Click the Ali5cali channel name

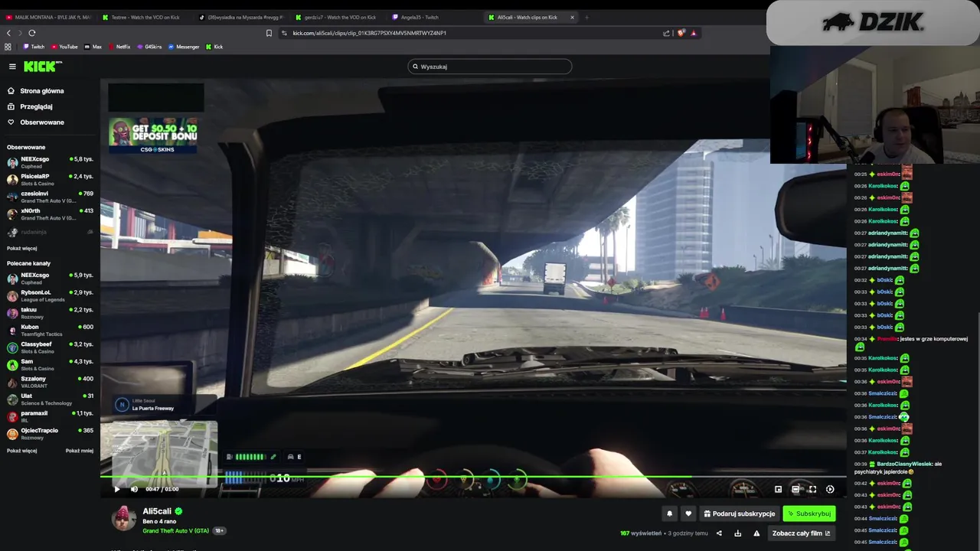click(x=157, y=511)
